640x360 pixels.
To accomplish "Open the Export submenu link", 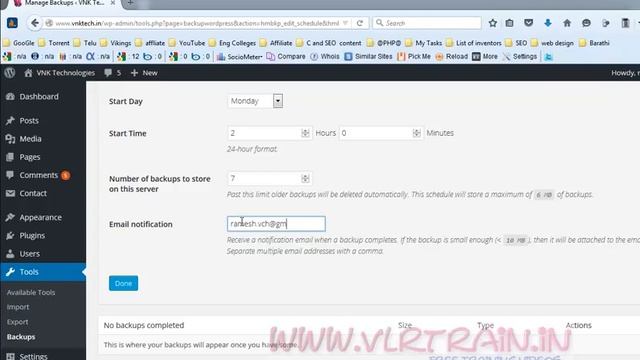I will (18, 322).
